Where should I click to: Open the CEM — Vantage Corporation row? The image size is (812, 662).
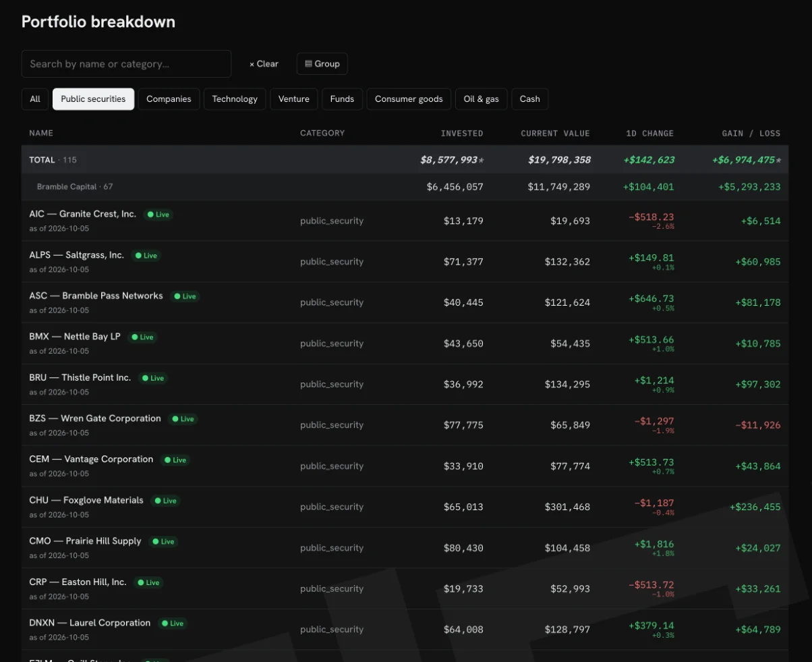click(x=405, y=466)
